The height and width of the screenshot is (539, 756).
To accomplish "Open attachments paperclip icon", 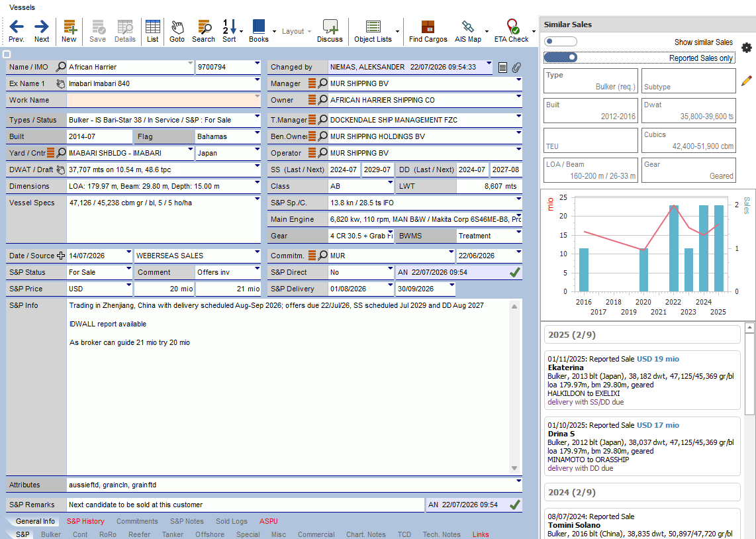I will click(516, 68).
